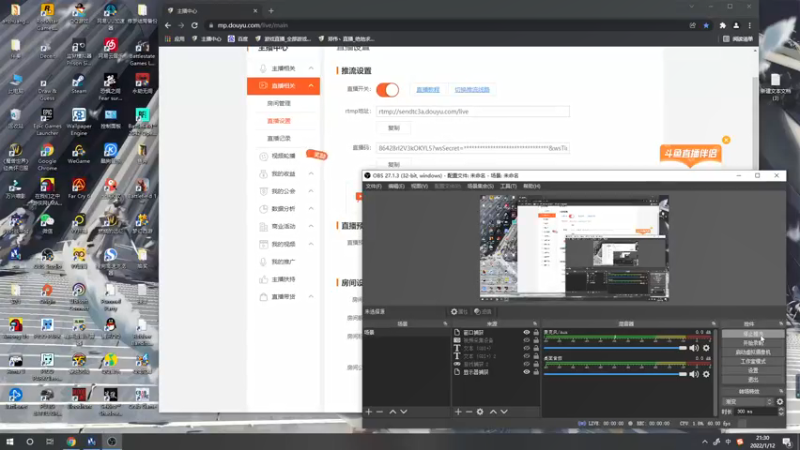Click 开始录制 in OBS controls
The image size is (800, 450).
[x=753, y=343]
